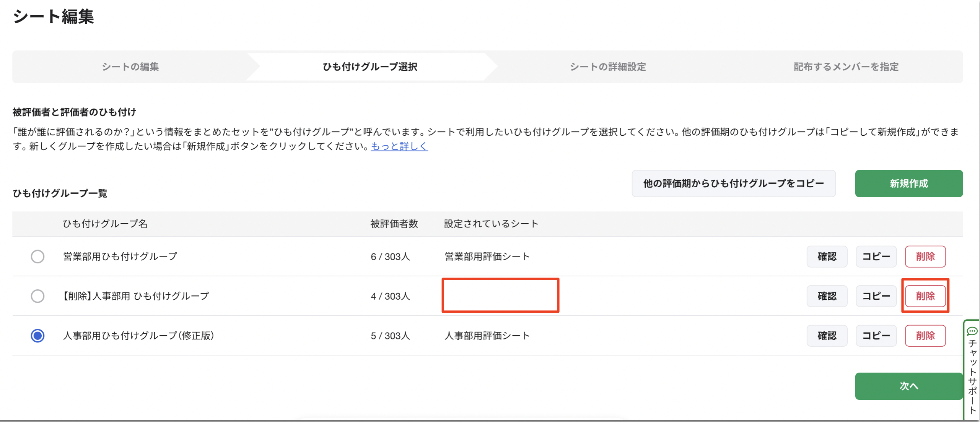Delete the 人事部用ひも付けグループ(修正版) row
Image resolution: width=980 pixels, height=422 pixels.
[925, 336]
